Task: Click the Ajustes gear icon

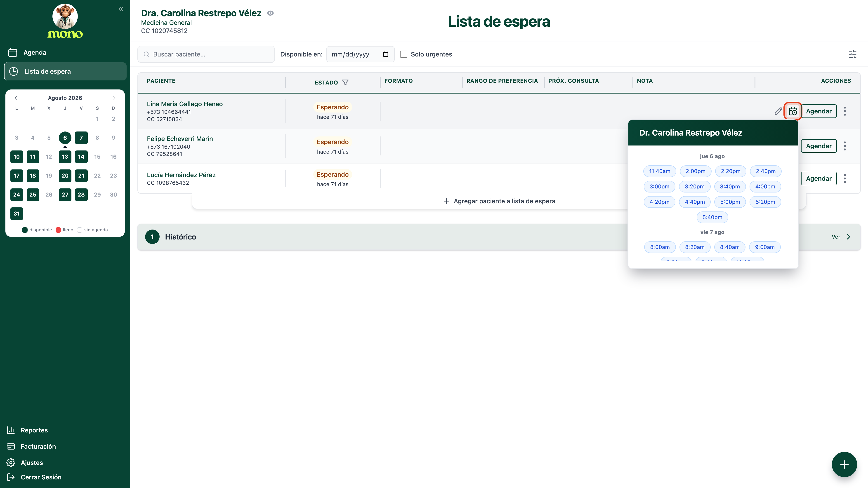Action: [x=11, y=463]
